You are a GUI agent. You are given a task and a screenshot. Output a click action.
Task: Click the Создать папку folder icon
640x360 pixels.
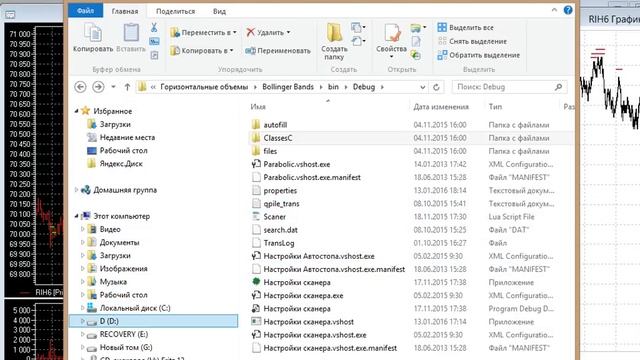coord(334,32)
